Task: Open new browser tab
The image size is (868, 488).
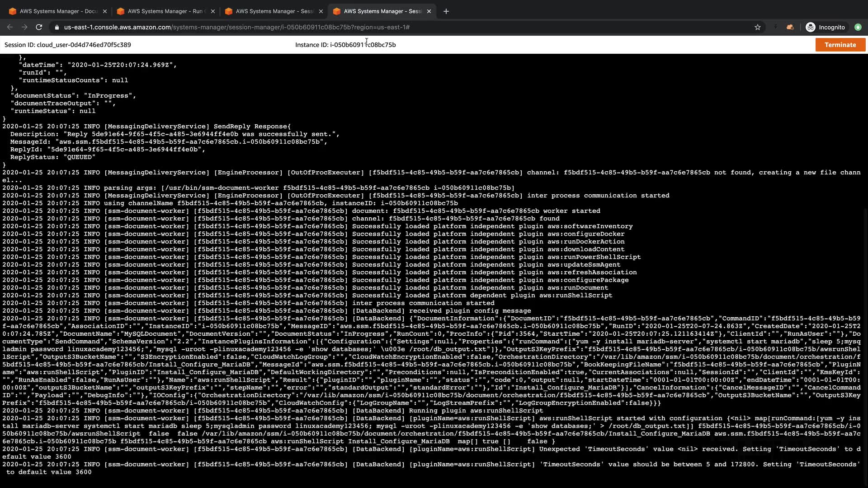Action: pos(446,11)
